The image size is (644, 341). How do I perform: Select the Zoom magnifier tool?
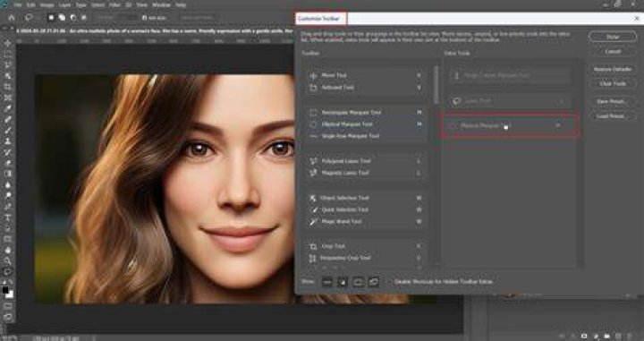(x=7, y=260)
